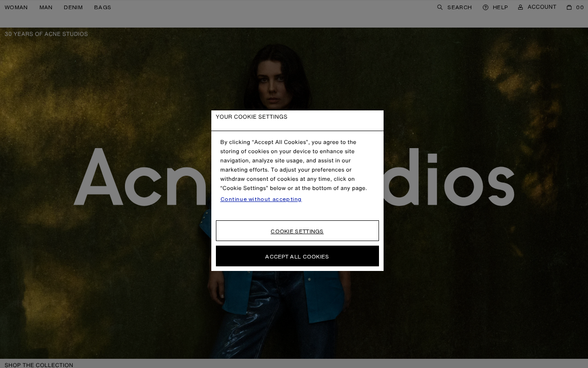Screen dimensions: 588x368
Task: Click 30 Years of Acne Studios caption
Action: 46,34
